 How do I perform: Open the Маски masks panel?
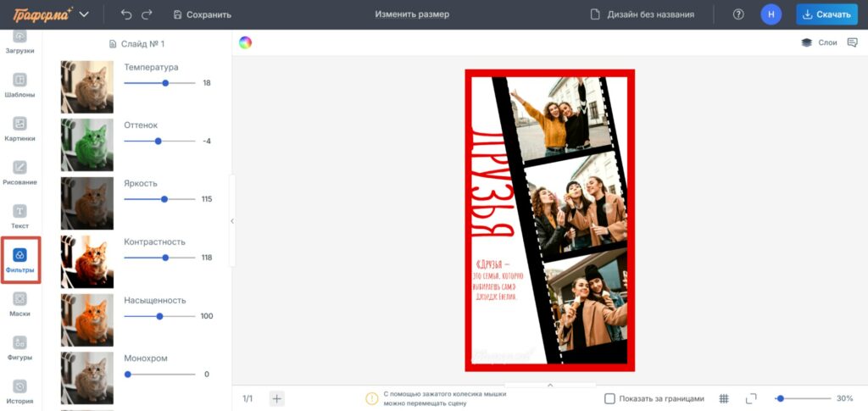tap(20, 305)
